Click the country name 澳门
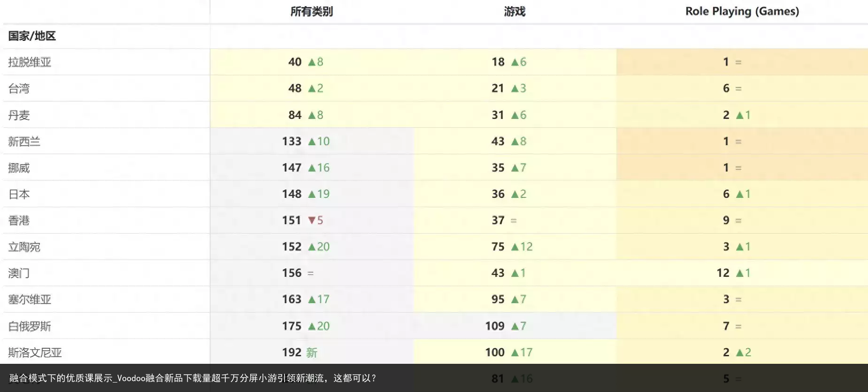This screenshot has width=868, height=392. (19, 273)
